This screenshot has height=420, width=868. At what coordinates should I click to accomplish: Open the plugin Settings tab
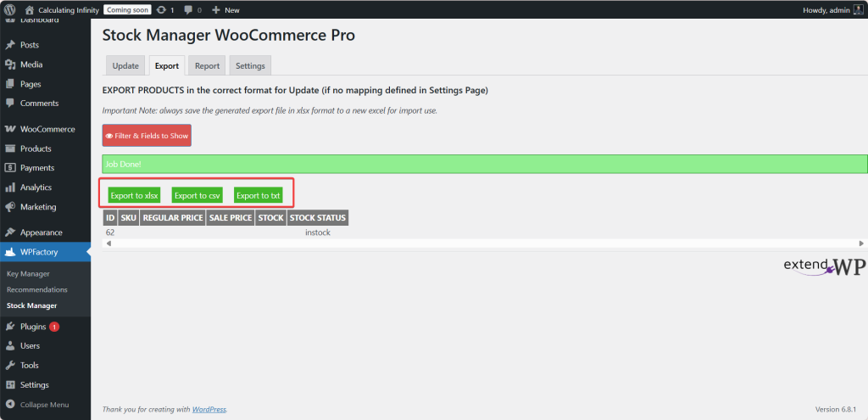250,65
